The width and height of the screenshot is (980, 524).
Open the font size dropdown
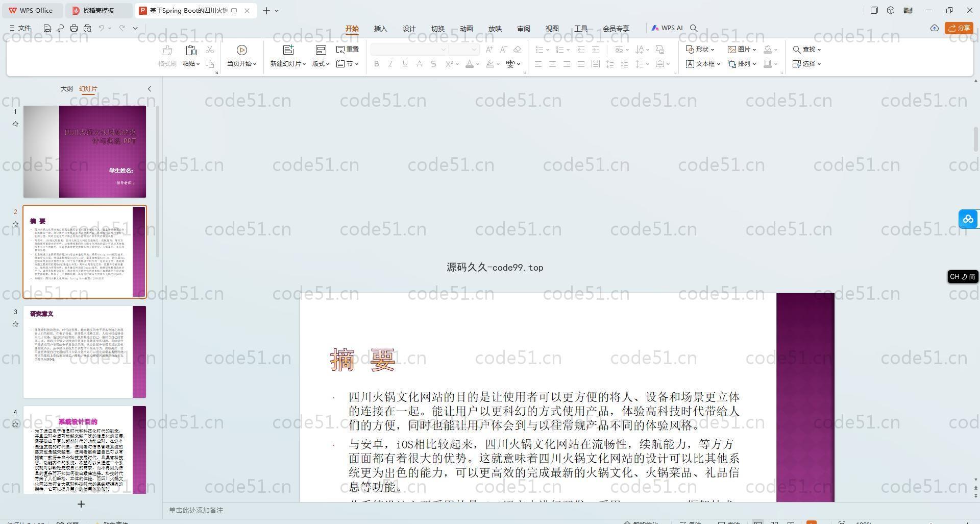pyautogui.click(x=474, y=50)
